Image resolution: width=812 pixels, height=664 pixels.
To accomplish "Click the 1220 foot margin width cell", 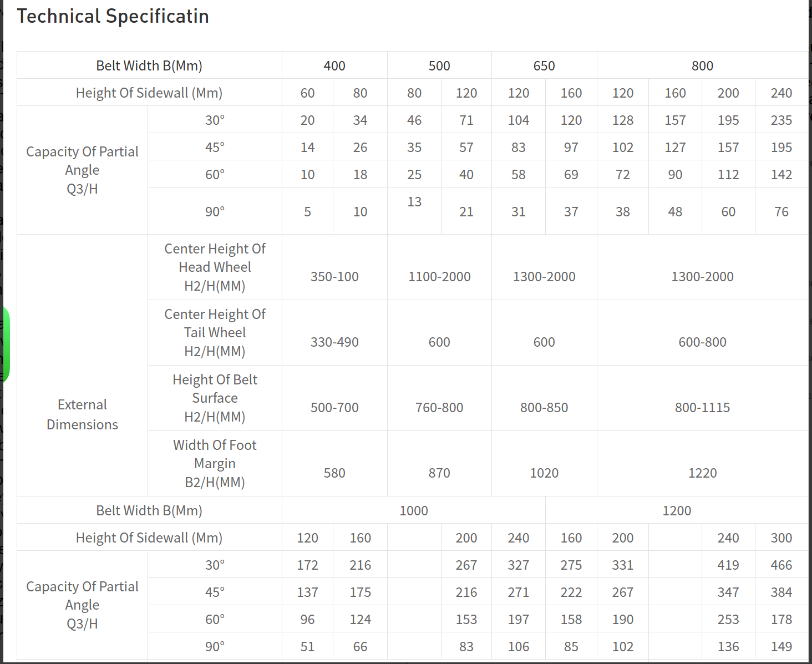I will pyautogui.click(x=702, y=473).
